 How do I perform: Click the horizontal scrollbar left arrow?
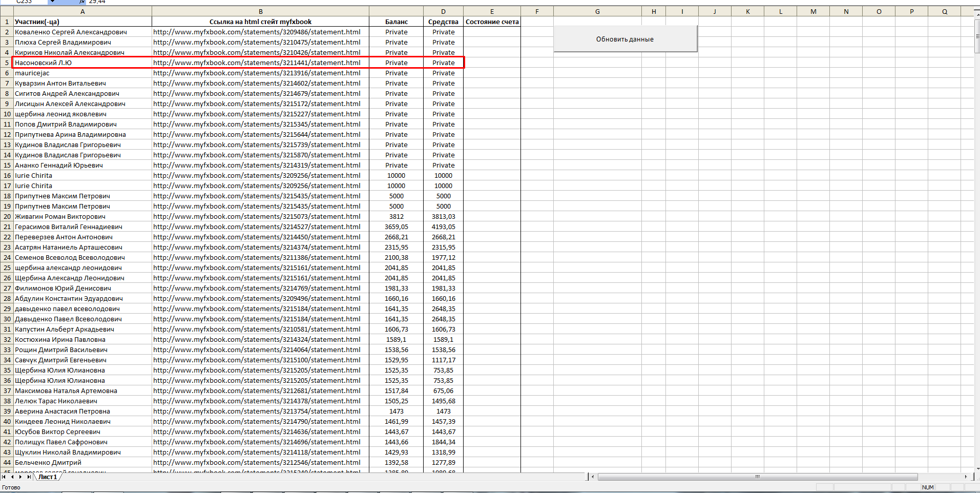[593, 477]
